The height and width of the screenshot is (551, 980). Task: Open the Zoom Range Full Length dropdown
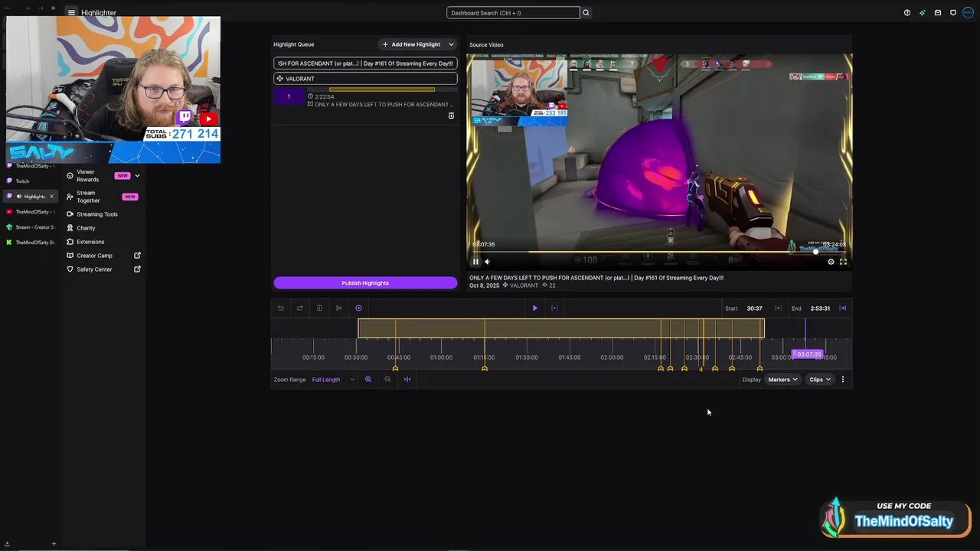(333, 380)
